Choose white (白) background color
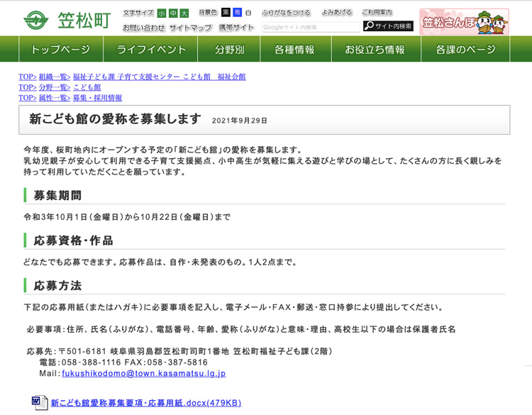532x415 pixels. tap(248, 13)
